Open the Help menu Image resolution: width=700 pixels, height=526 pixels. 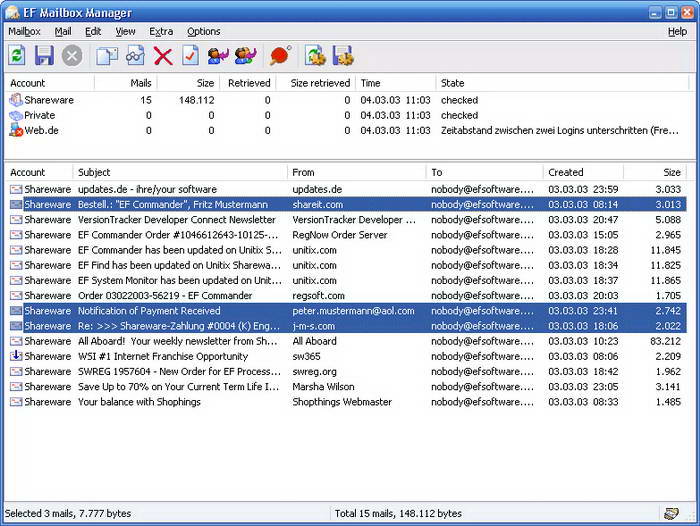click(x=677, y=31)
